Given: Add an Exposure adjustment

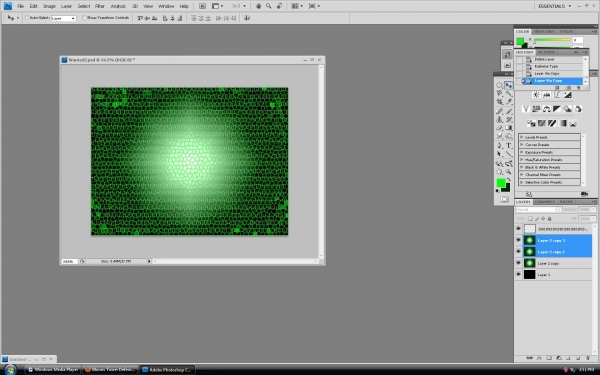Looking at the screenshot, I should [x=567, y=95].
